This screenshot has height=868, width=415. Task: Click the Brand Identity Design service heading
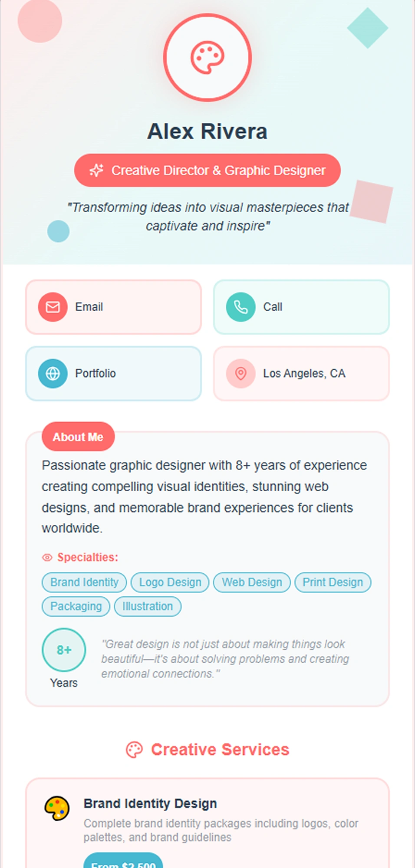tap(150, 803)
